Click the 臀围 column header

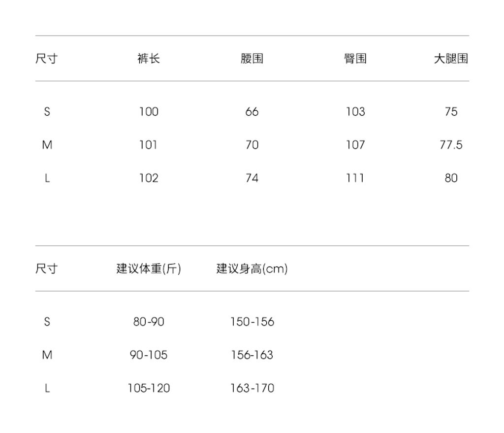pyautogui.click(x=355, y=59)
